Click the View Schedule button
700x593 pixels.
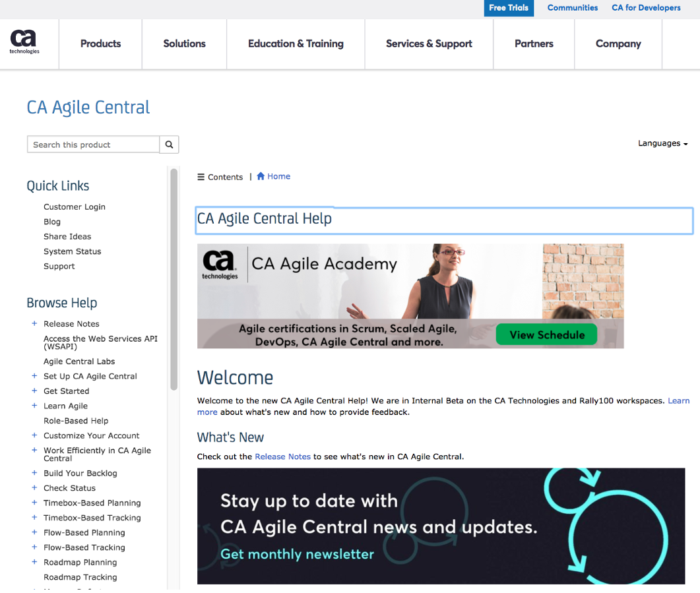point(546,334)
